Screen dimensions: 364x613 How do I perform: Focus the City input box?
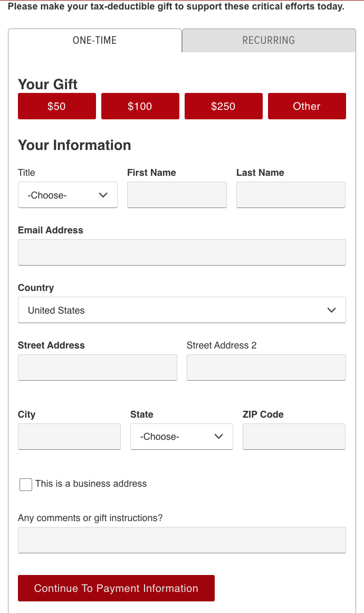point(69,437)
